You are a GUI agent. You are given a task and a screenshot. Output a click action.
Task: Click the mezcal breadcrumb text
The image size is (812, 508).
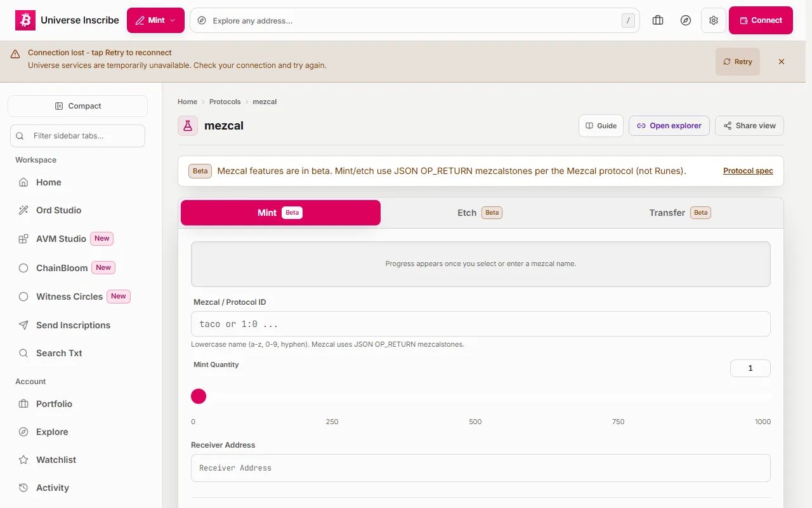point(265,102)
